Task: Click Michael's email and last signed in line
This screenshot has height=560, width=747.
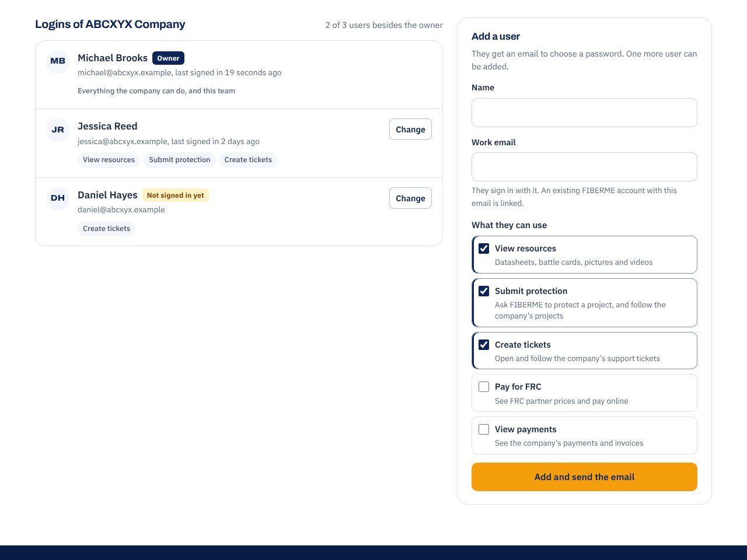Action: 180,73
